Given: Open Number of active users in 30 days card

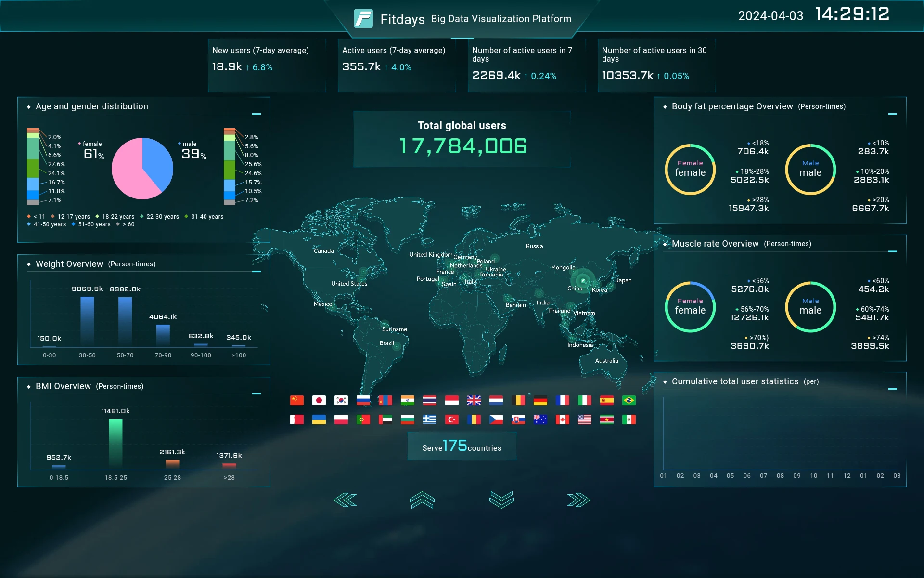Looking at the screenshot, I should 656,65.
